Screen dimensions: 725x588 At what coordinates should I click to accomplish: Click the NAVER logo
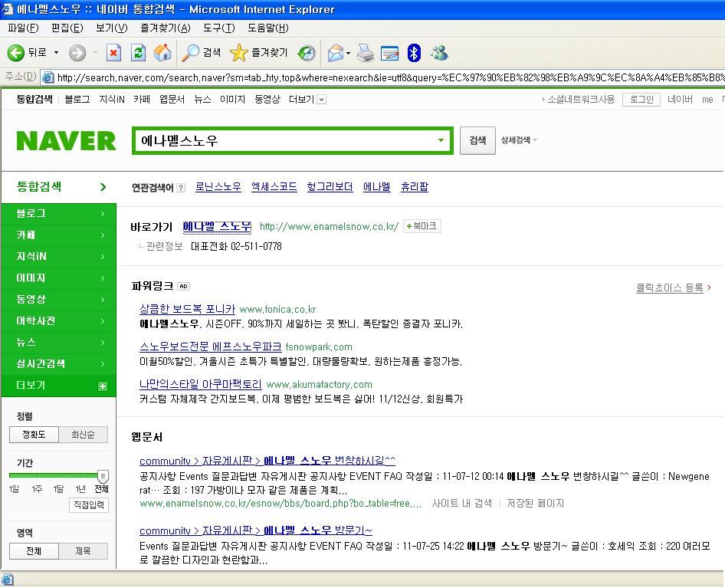[66, 140]
